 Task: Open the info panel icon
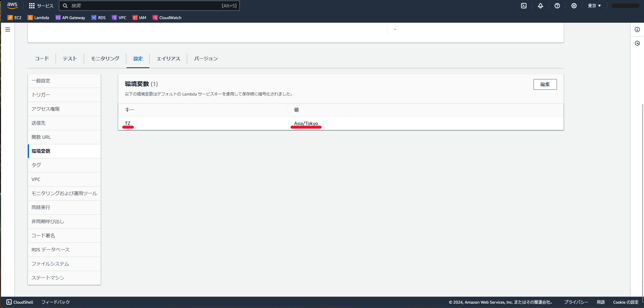637,29
